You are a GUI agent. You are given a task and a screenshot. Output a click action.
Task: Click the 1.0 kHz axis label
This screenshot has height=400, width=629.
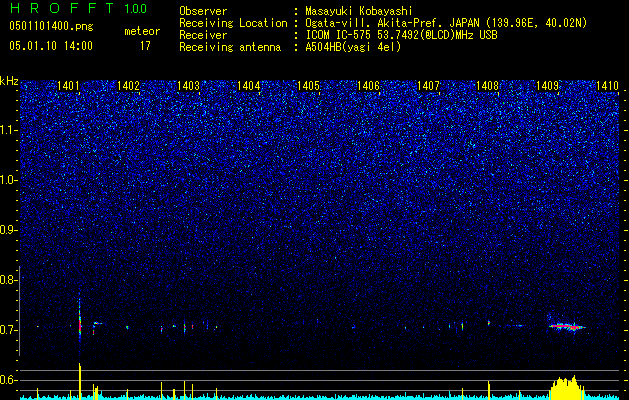tap(9, 180)
